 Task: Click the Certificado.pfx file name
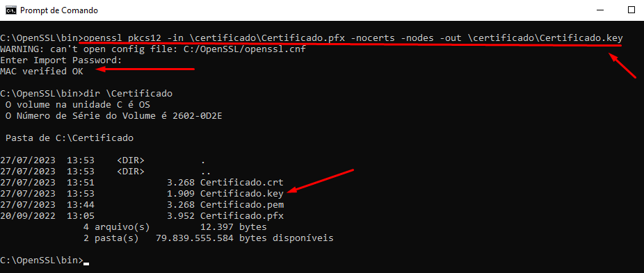pos(242,215)
